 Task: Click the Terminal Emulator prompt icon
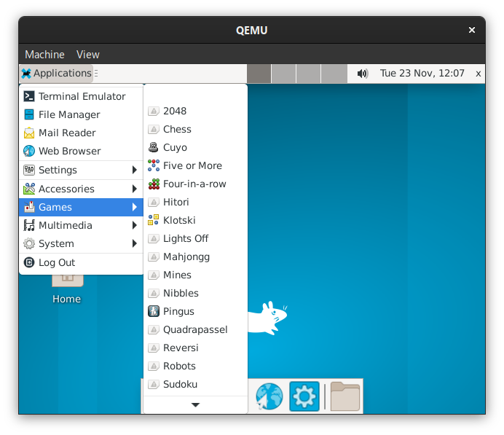29,96
